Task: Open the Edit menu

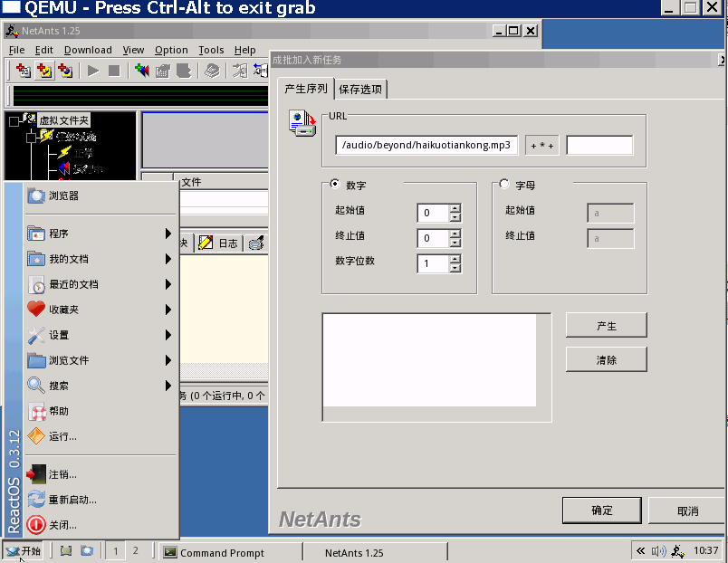Action: click(44, 50)
